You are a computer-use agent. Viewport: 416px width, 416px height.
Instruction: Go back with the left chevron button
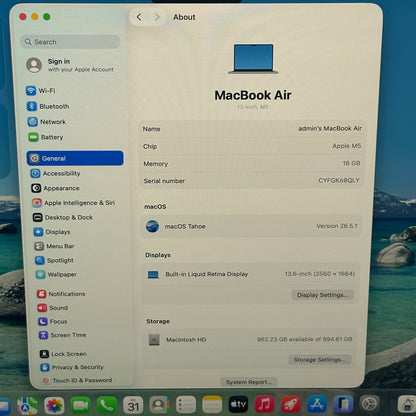pos(139,17)
